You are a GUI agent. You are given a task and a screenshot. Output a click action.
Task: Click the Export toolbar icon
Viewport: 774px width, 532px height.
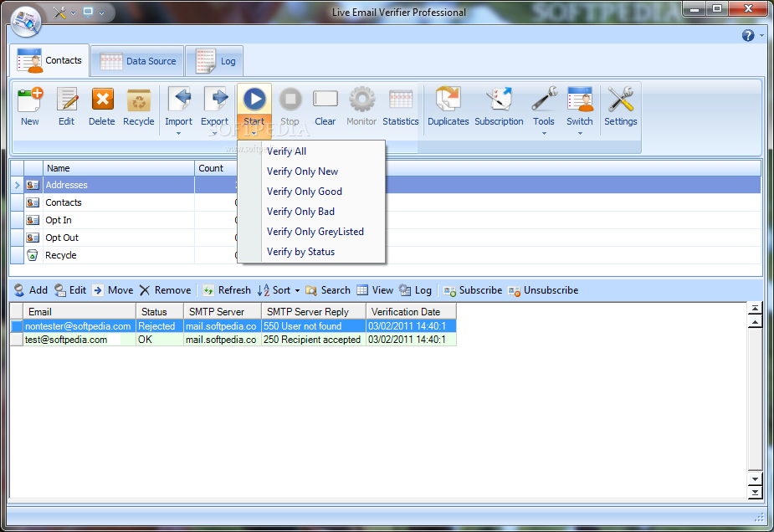[215, 100]
